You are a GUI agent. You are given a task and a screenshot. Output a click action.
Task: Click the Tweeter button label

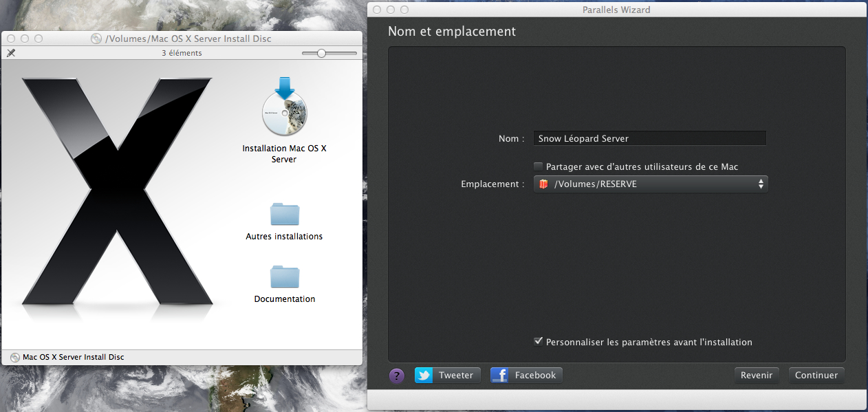456,376
